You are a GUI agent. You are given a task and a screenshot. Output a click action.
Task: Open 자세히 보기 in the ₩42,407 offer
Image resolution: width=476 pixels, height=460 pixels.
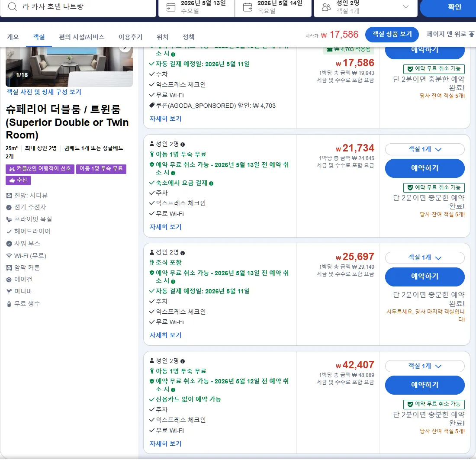tap(165, 444)
